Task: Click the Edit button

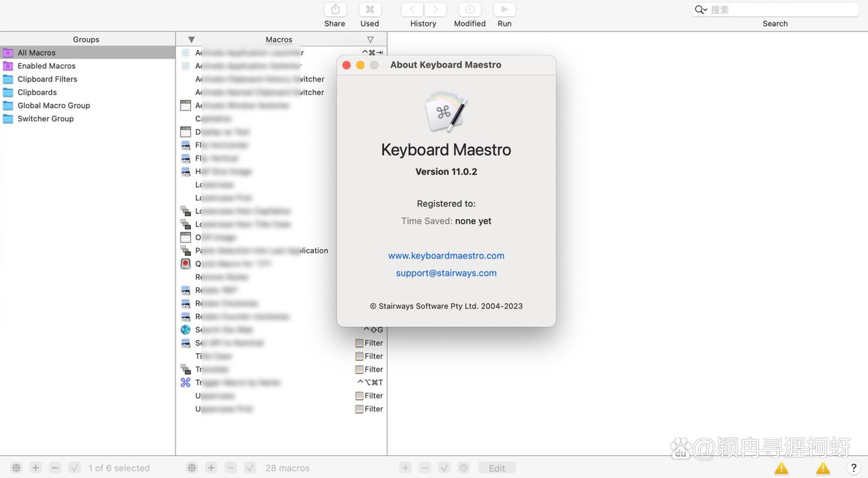Action: 497,468
